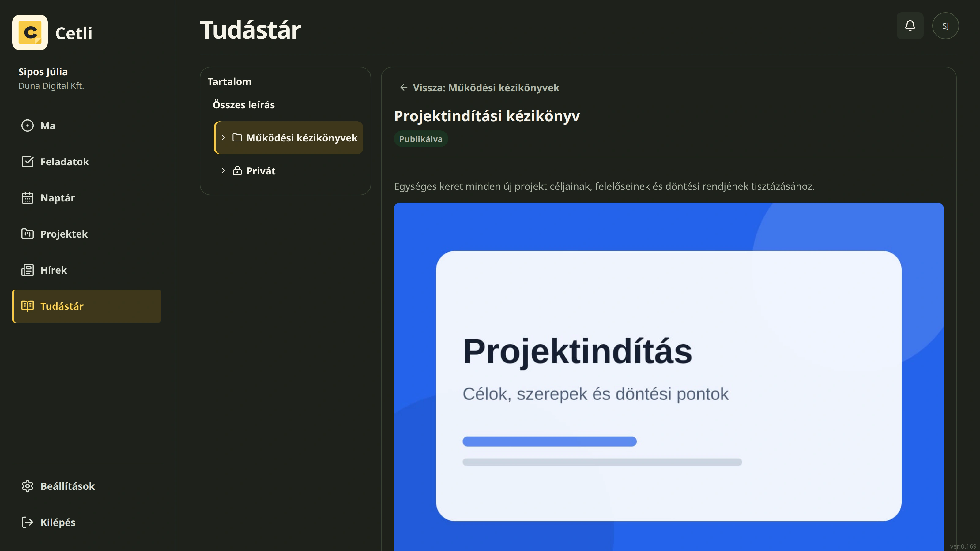Open Feladatok in the sidebar
Image resolution: width=980 pixels, height=551 pixels.
tap(87, 162)
